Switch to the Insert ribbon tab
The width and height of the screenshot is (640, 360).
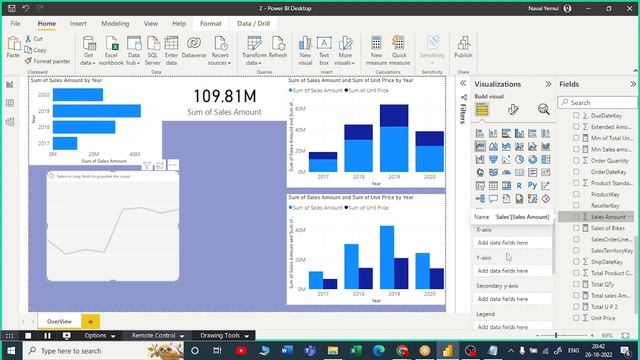coord(78,24)
